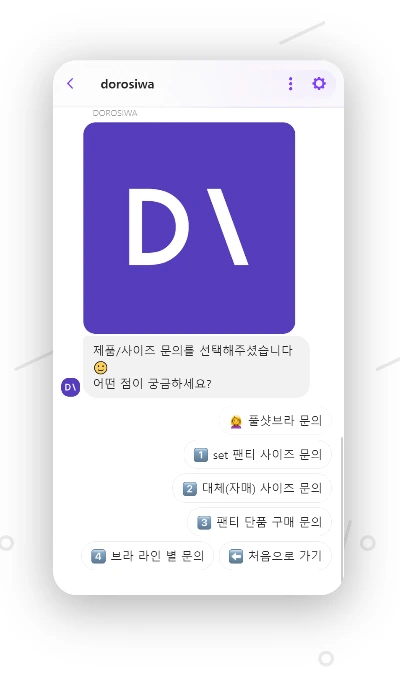The width and height of the screenshot is (400, 674).
Task: Click the DOROSIWA sender name label
Action: pos(115,113)
